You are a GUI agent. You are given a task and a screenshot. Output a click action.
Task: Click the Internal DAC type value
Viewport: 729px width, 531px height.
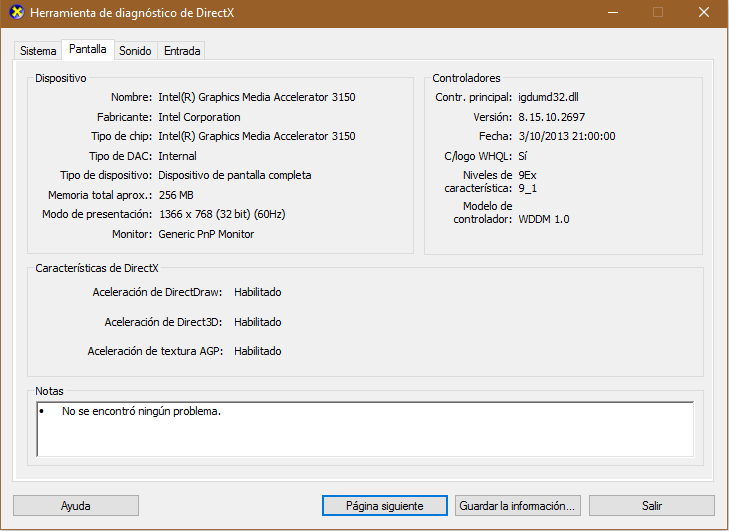pyautogui.click(x=177, y=156)
